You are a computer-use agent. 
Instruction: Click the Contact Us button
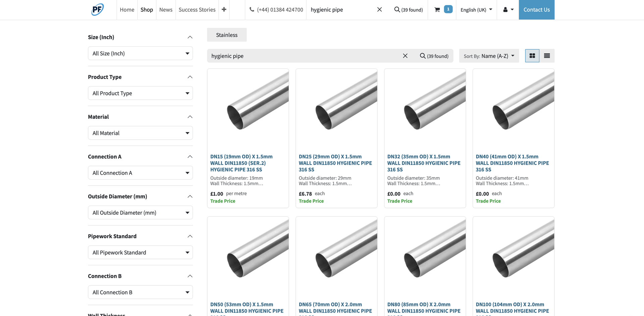tap(536, 10)
